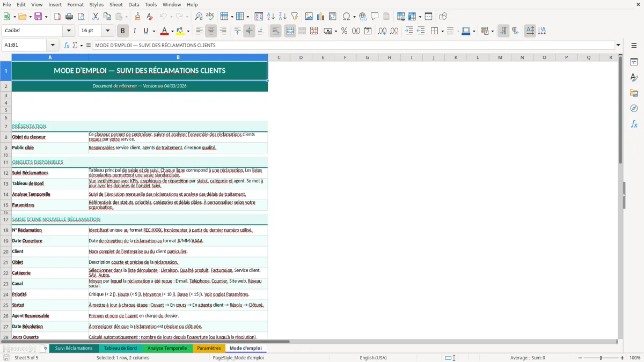Viewport: 644px width, 362px height.
Task: Open sidebar Navigator compass icon
Action: [634, 108]
